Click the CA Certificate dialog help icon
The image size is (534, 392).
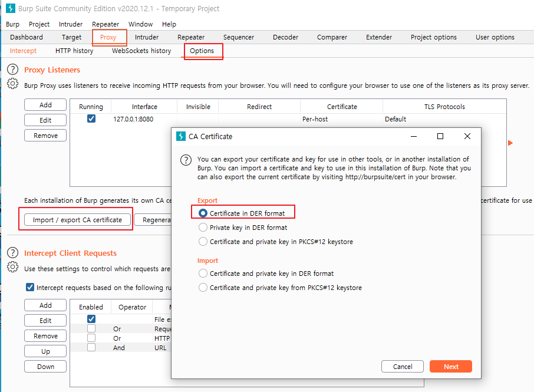point(186,160)
